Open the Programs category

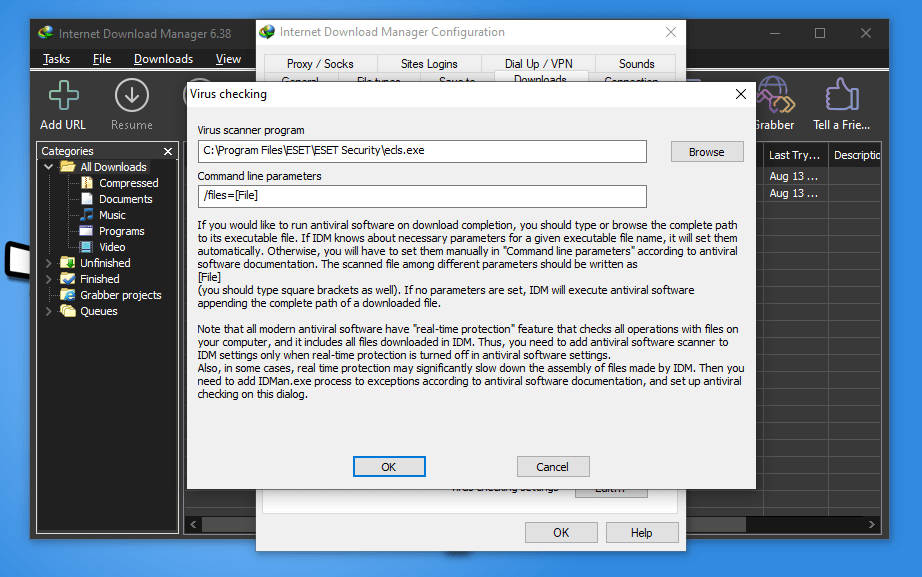click(121, 231)
